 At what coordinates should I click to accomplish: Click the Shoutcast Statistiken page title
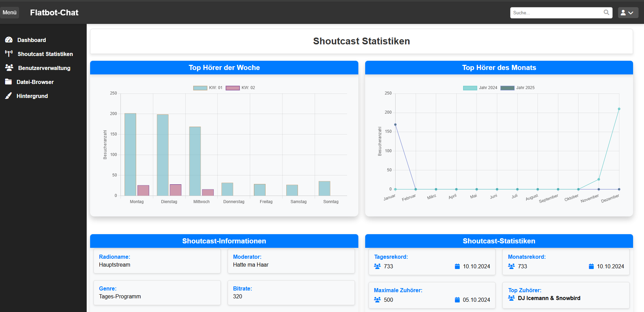(x=361, y=41)
